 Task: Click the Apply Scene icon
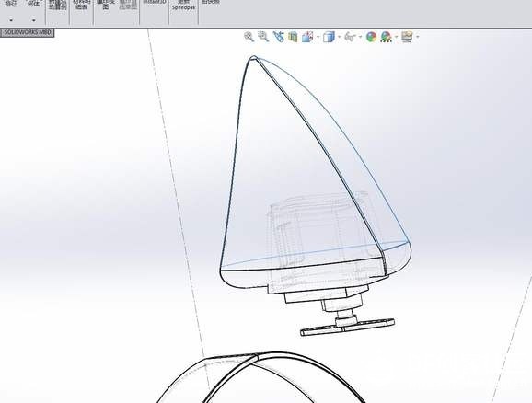[386, 37]
